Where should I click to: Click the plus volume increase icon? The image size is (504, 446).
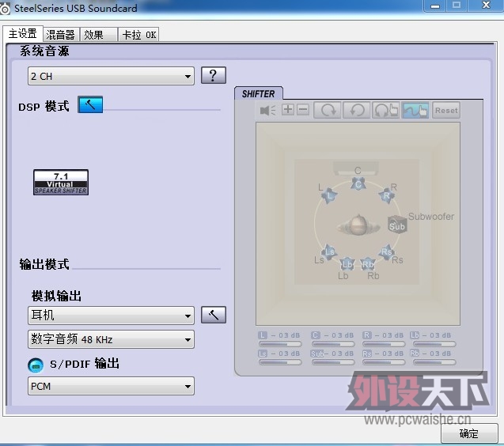click(288, 110)
